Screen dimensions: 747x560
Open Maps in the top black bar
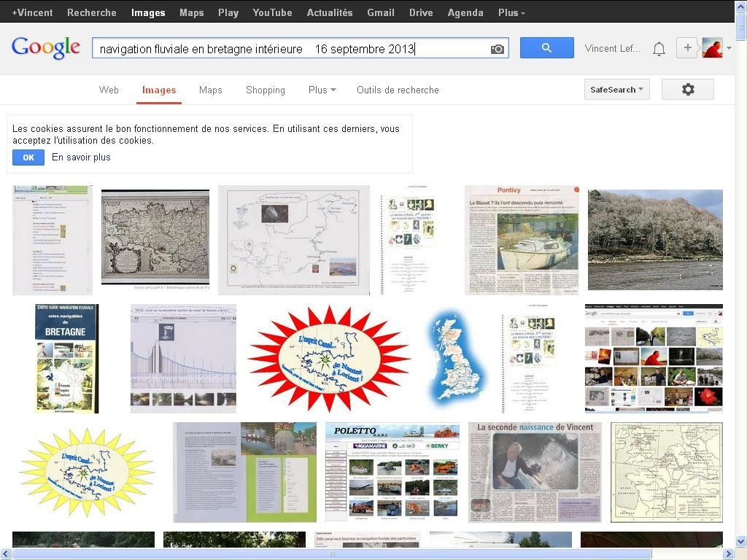[x=192, y=13]
